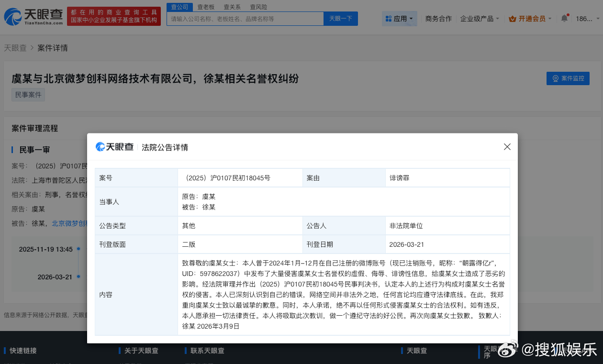Open the 应用 dropdown menu
The image size is (603, 364).
pyautogui.click(x=400, y=19)
